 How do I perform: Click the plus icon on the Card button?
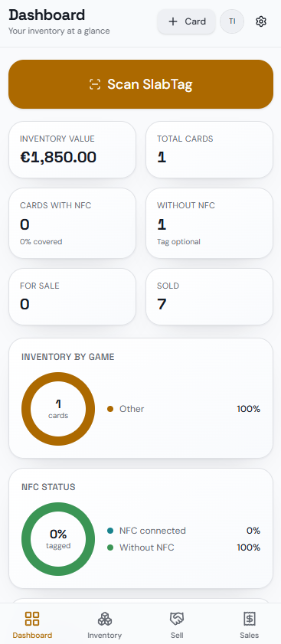point(173,21)
